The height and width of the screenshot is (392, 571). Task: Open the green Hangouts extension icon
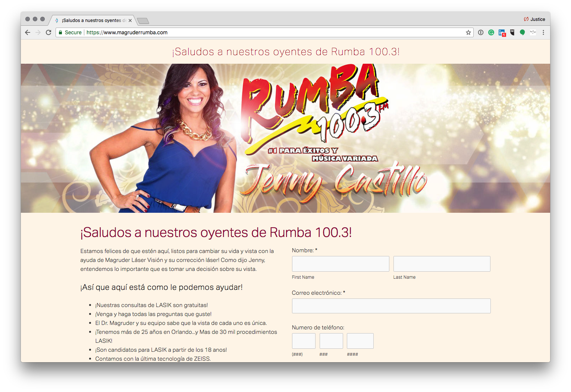click(523, 32)
